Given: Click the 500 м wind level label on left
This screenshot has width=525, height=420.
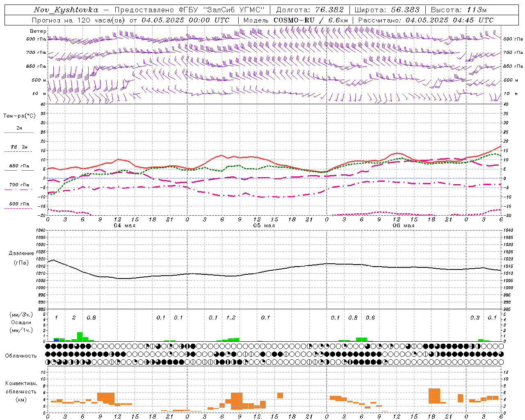Looking at the screenshot, I should tap(39, 80).
